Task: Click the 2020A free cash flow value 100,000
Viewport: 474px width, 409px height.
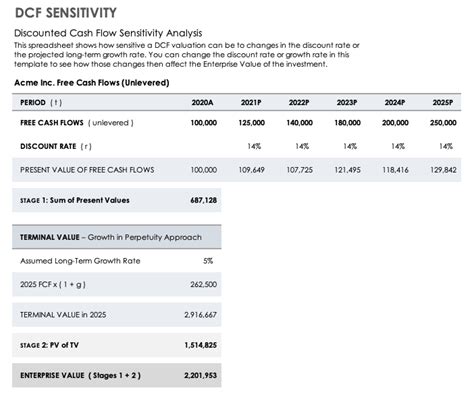Action: 204,123
